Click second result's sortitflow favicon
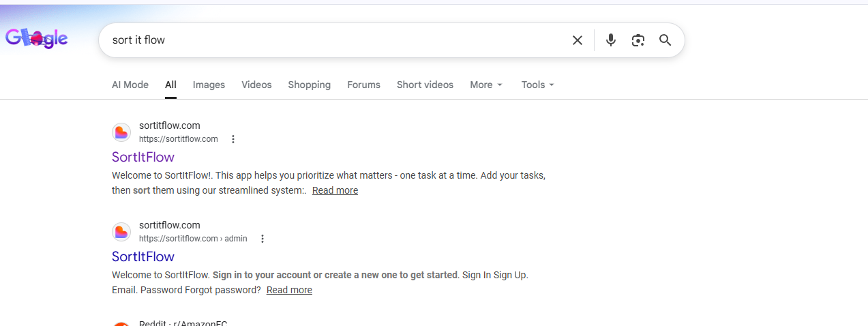868x326 pixels. 121,232
